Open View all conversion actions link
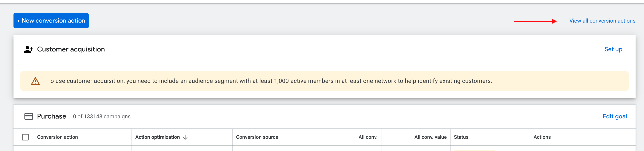Screen dimensions: 644x151 pyautogui.click(x=602, y=21)
